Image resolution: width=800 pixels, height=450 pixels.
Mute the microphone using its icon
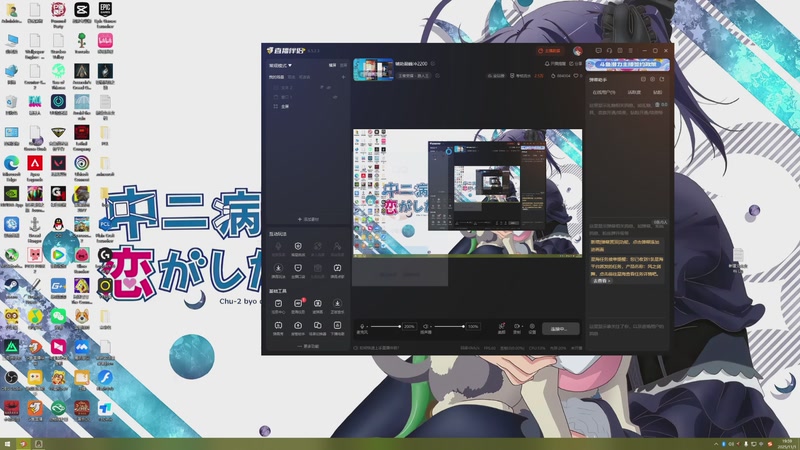coord(362,327)
